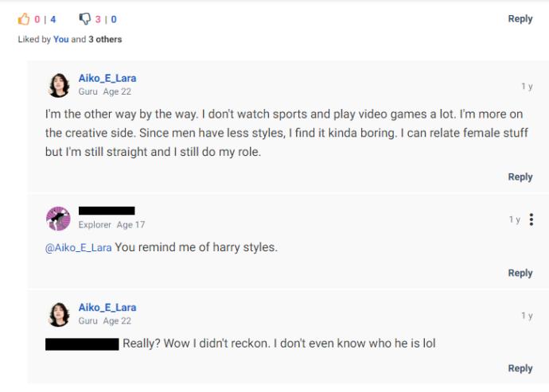Click the @Aiko_E_Lara mention link

79,248
